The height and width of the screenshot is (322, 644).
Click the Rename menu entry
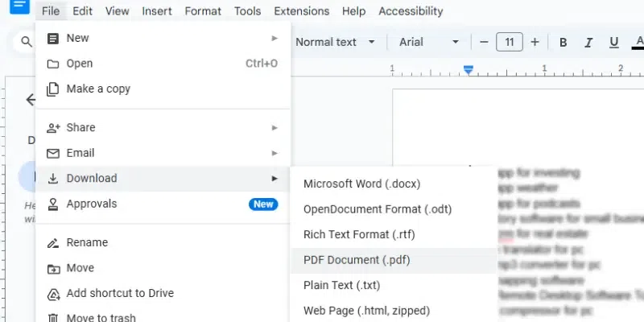[x=87, y=242]
